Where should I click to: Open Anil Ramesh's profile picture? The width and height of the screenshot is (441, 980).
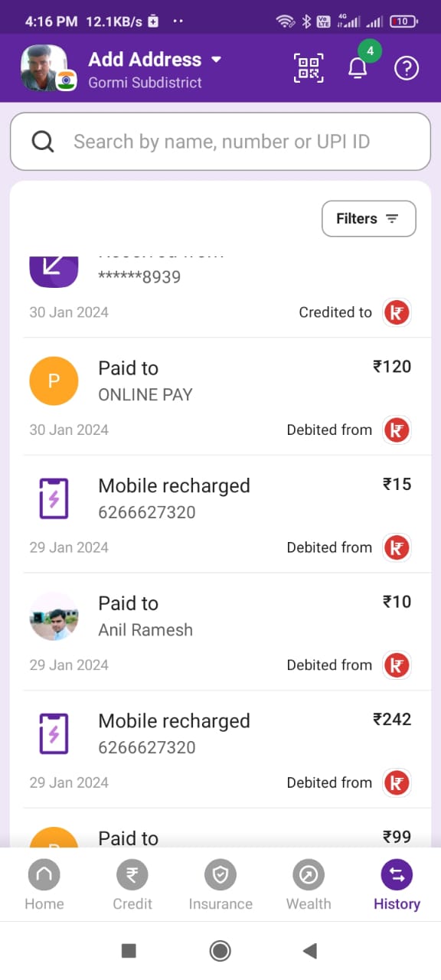(54, 616)
